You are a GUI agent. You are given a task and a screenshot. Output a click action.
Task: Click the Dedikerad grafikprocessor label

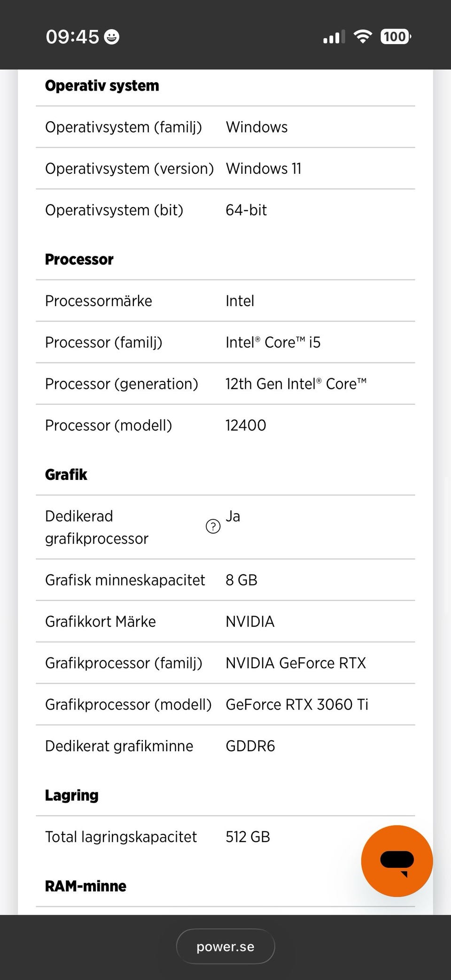(x=97, y=527)
